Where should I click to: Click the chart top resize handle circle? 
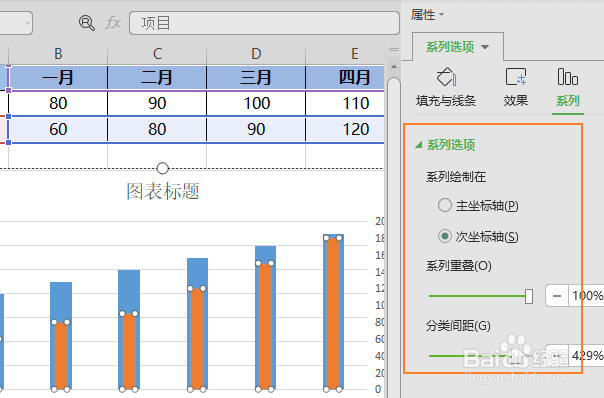163,168
